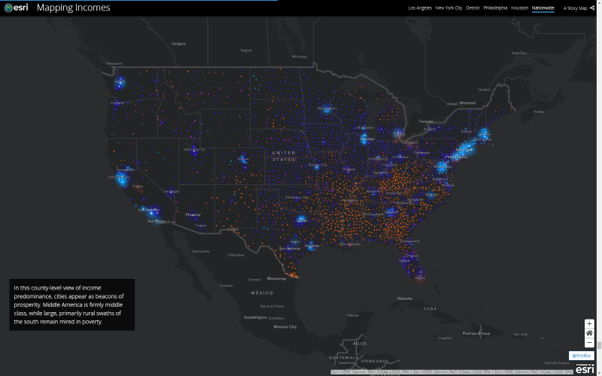Open the share icon in the header

pos(592,8)
